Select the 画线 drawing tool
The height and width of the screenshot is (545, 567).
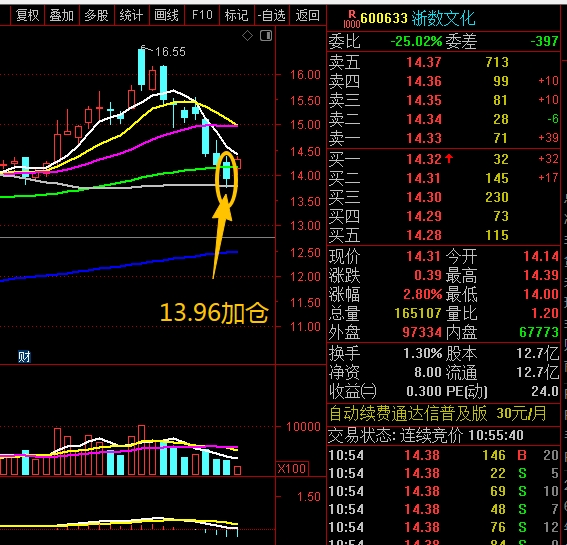pos(166,16)
